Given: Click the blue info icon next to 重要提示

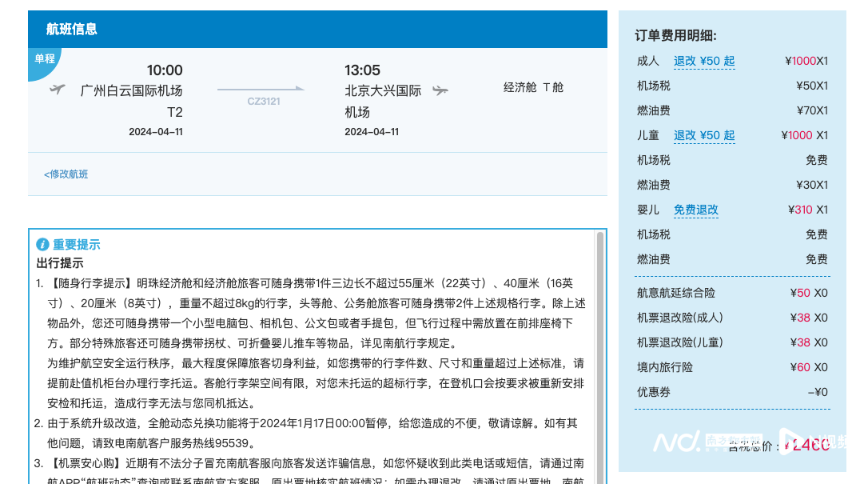Looking at the screenshot, I should [43, 245].
